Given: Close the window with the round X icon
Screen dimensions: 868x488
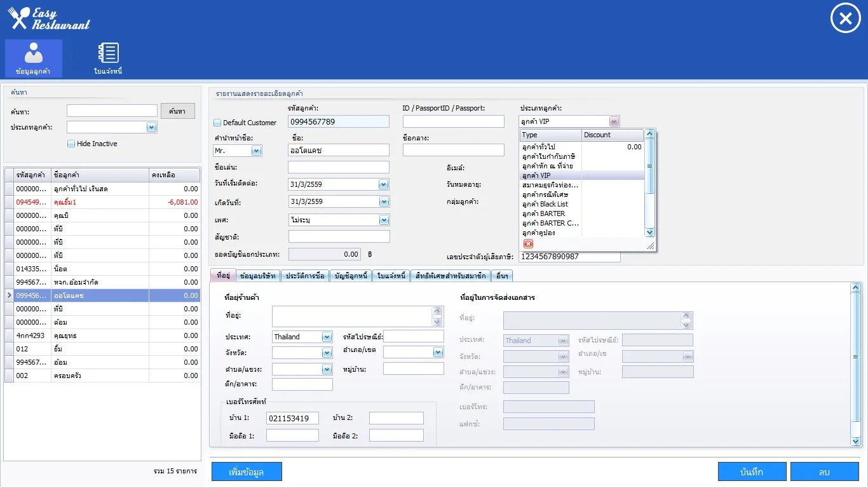Looking at the screenshot, I should (x=845, y=18).
